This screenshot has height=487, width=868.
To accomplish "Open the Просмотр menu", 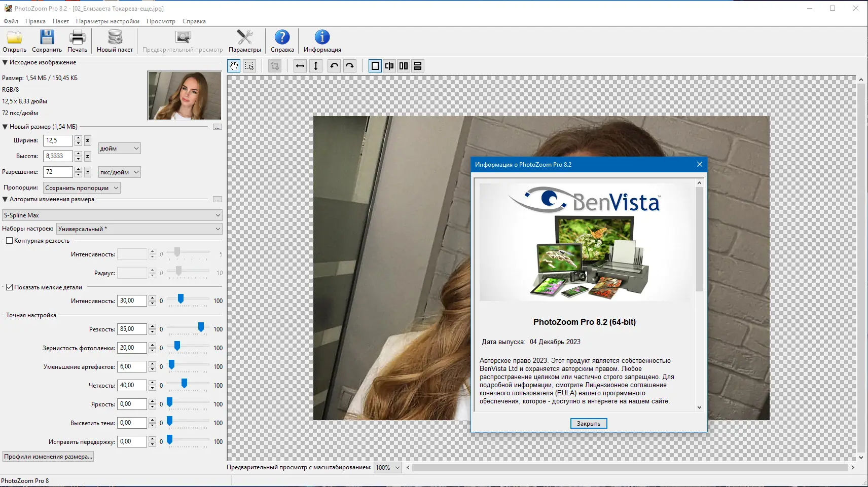I will tap(161, 21).
